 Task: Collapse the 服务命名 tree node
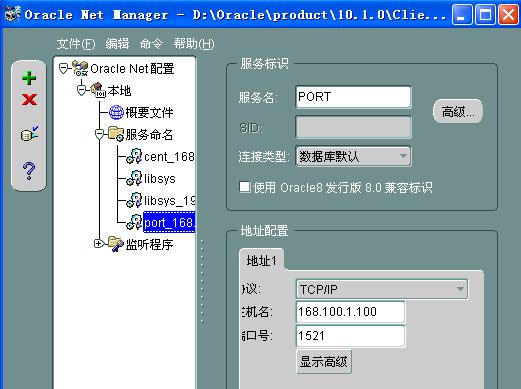coord(99,134)
